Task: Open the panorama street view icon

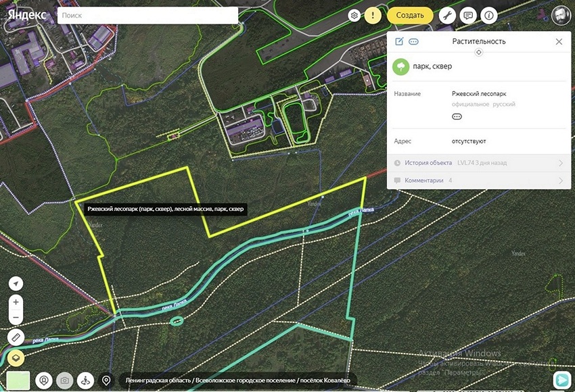Action: tap(85, 381)
